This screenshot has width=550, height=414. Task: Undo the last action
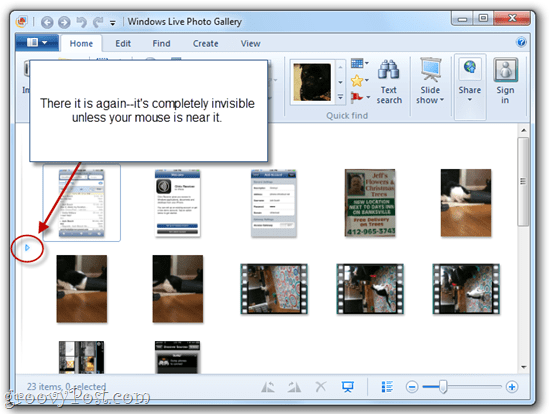point(81,22)
